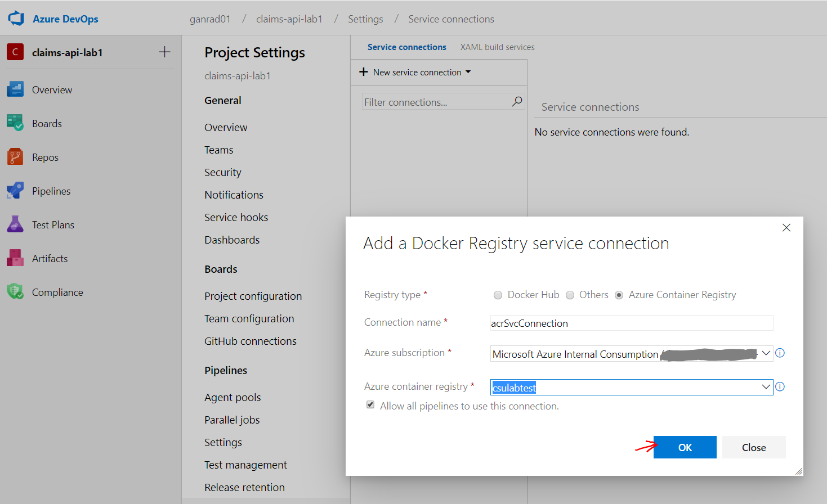Click Service connections breadcrumb
Viewport: 827px width, 504px height.
click(x=451, y=19)
